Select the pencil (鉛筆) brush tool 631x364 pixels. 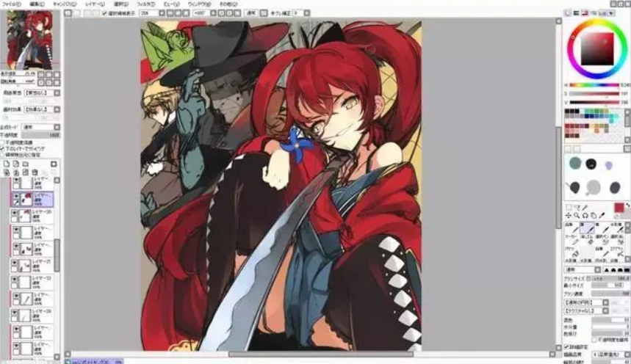(572, 228)
